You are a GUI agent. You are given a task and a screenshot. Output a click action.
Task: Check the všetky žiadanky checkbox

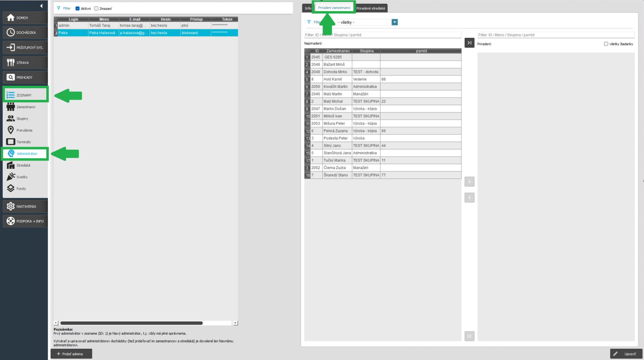606,44
